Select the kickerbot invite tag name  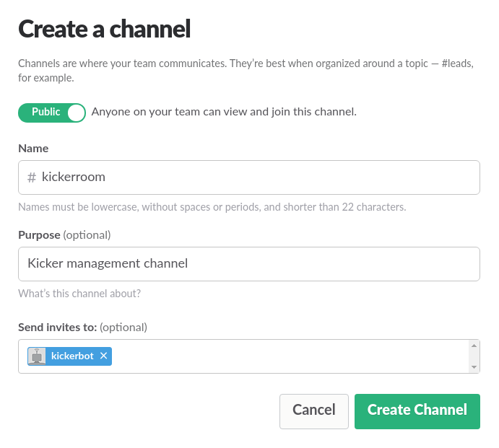(x=72, y=356)
